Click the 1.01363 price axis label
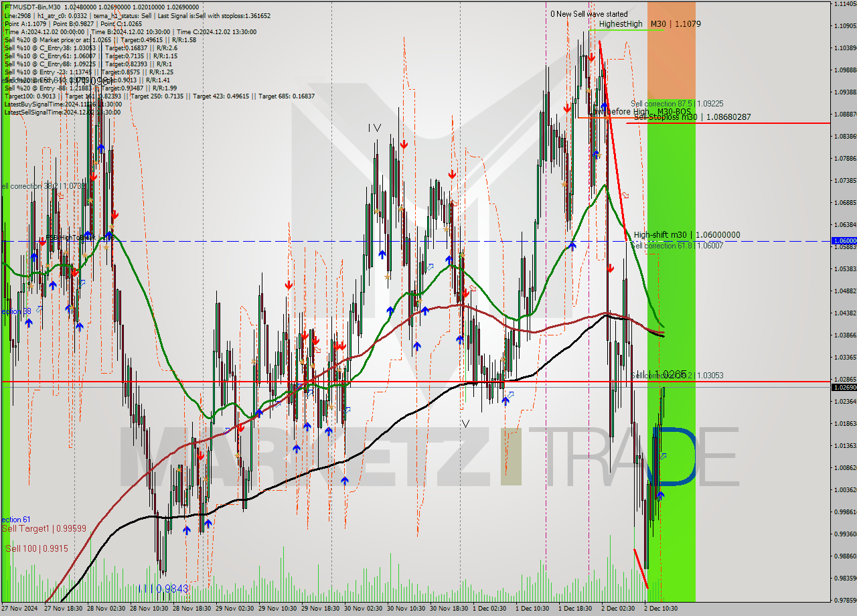The width and height of the screenshot is (857, 616). click(845, 445)
